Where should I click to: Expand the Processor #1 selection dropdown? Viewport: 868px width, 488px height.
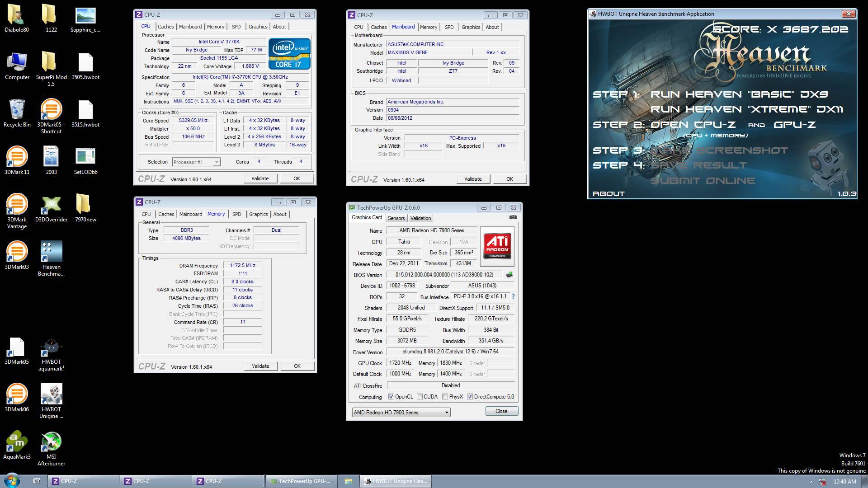click(x=217, y=162)
